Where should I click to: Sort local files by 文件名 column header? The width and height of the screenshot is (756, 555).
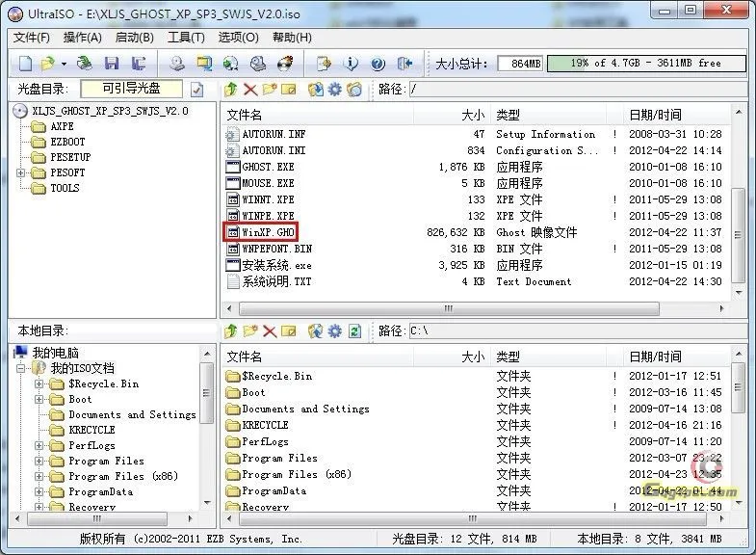click(x=318, y=357)
